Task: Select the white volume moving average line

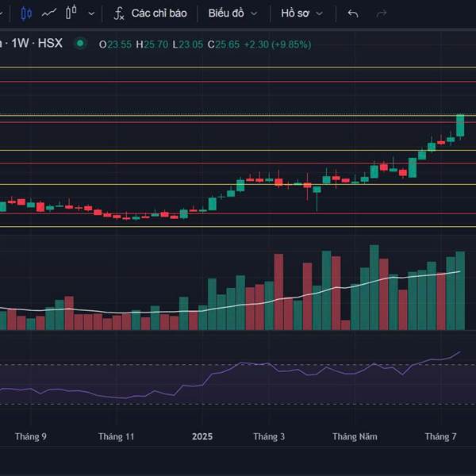Action: point(230,306)
